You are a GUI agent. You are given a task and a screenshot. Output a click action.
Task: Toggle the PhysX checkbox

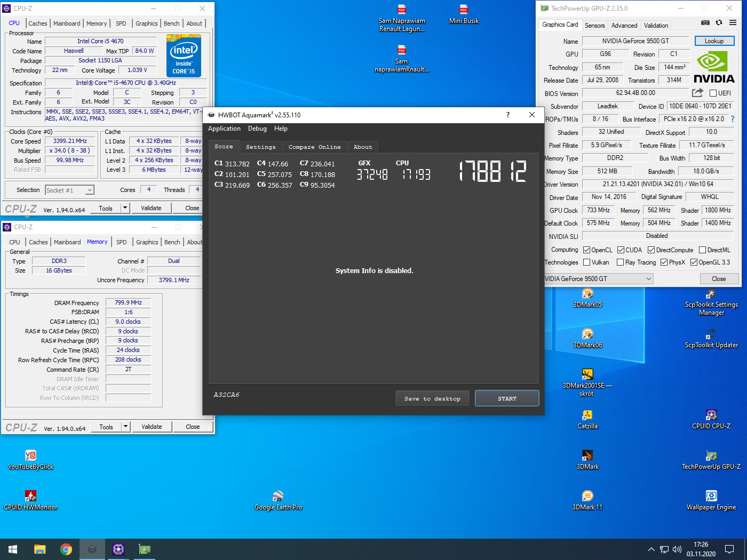pyautogui.click(x=664, y=262)
